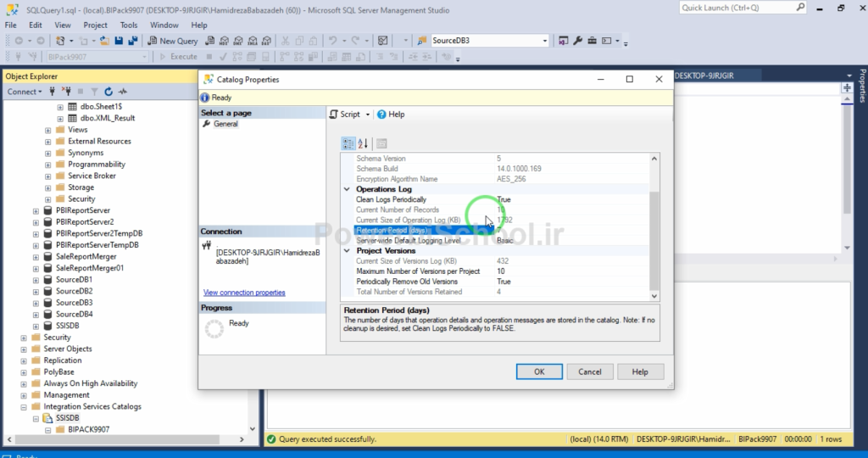Click the Undo icon in the toolbar

(x=333, y=41)
